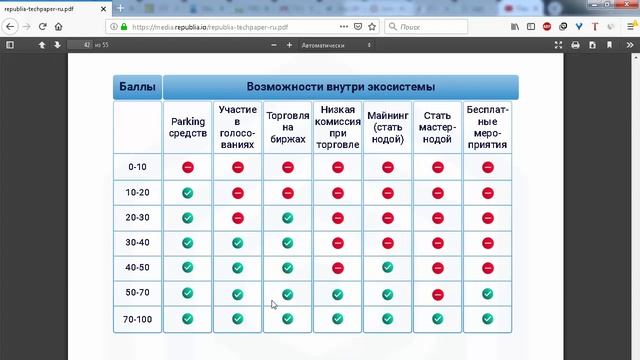Print the PDF document
The width and height of the screenshot is (640, 360).
point(576,45)
